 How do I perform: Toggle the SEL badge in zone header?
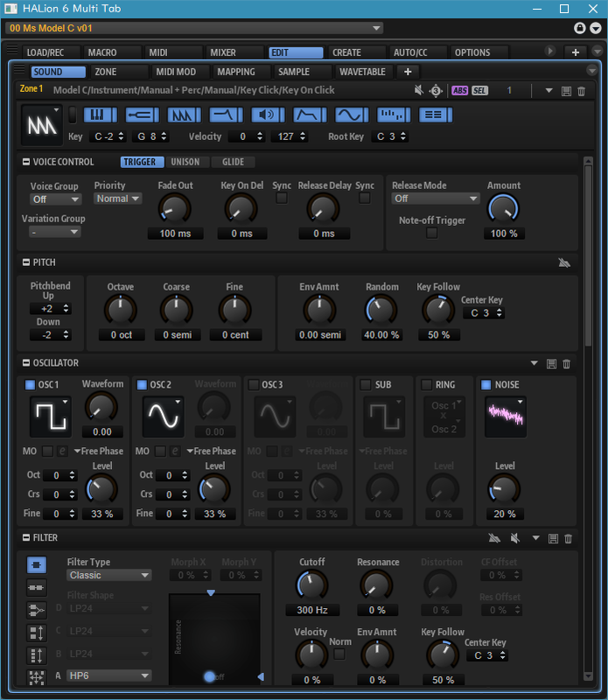[479, 91]
